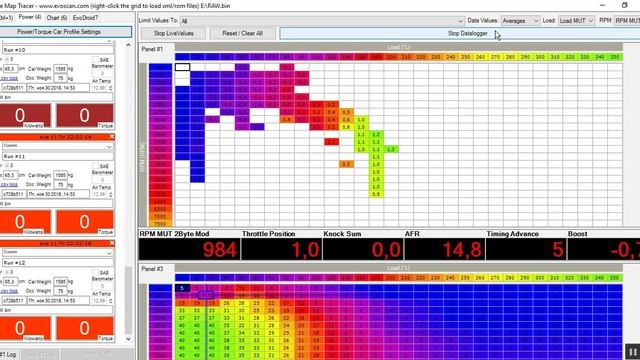The width and height of the screenshot is (640, 360).
Task: Open the Chart (6) tab
Action: coord(57,18)
